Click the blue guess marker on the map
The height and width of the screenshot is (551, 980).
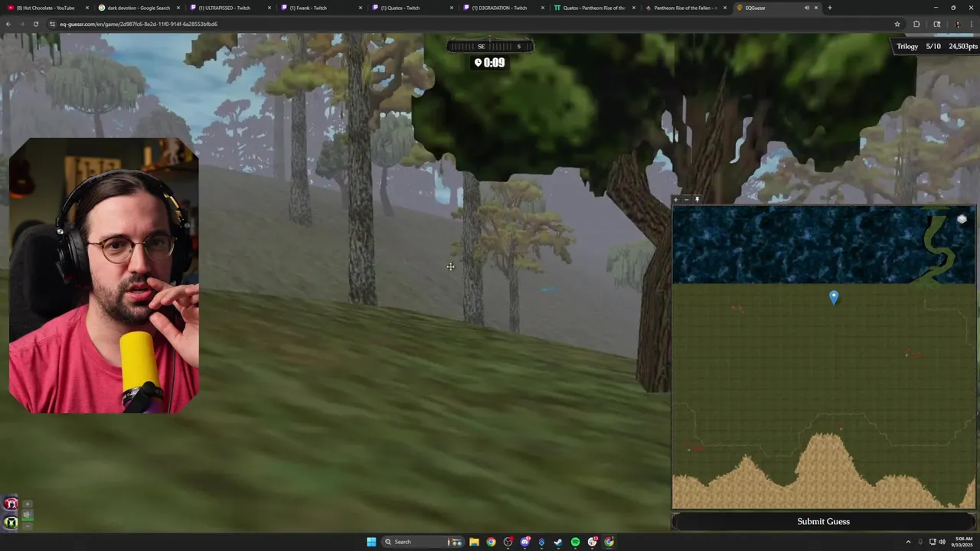click(834, 297)
